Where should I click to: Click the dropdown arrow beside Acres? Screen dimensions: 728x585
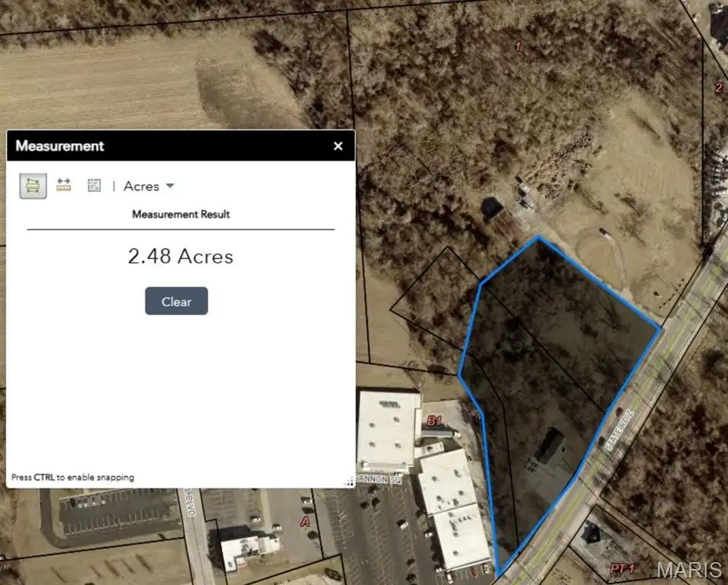click(x=170, y=186)
